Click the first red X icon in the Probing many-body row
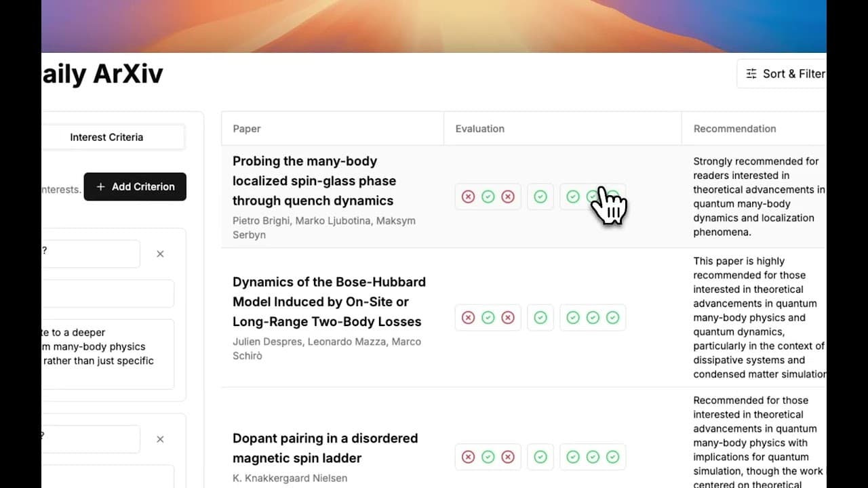868x488 pixels. [468, 197]
